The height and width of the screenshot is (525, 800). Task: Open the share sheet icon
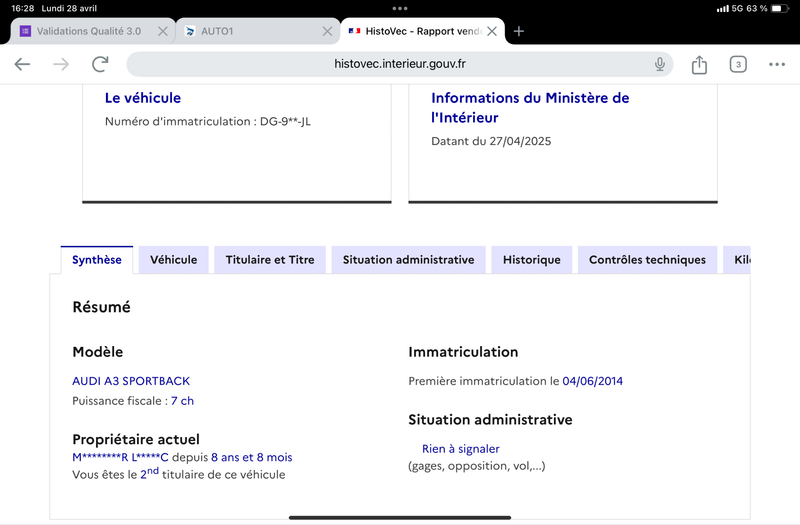click(x=699, y=65)
